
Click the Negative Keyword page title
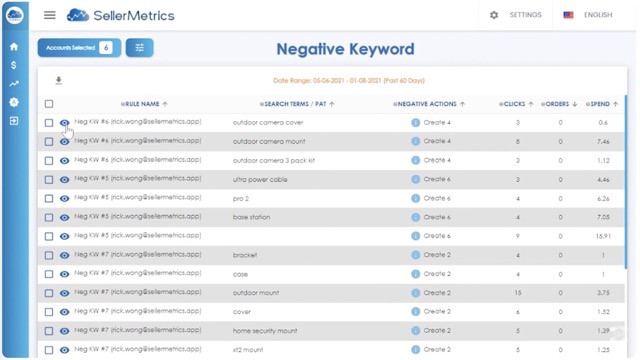[x=345, y=49]
